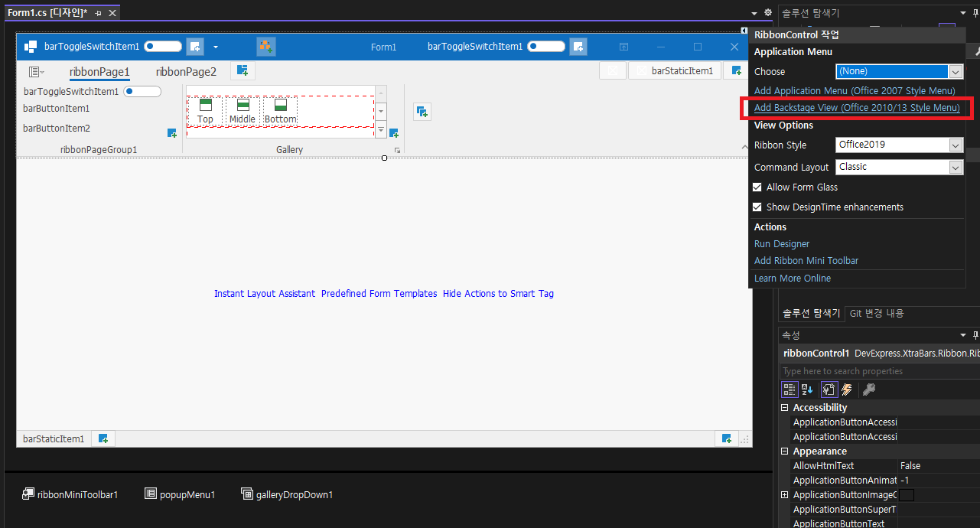Click add item icon beside Gallery dropdown
980x528 pixels.
[x=394, y=133]
